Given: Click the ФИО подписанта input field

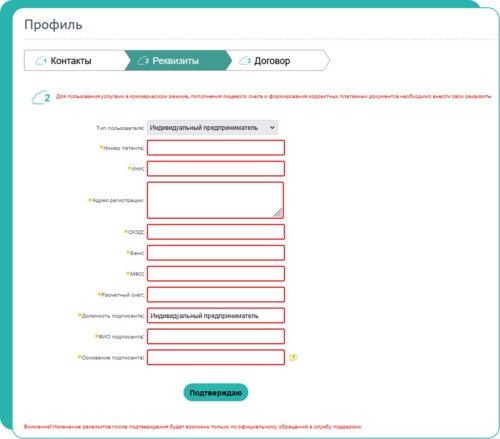Looking at the screenshot, I should 216,336.
